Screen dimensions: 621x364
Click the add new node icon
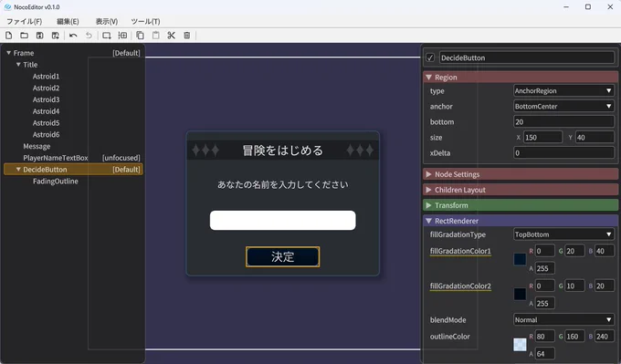click(107, 36)
